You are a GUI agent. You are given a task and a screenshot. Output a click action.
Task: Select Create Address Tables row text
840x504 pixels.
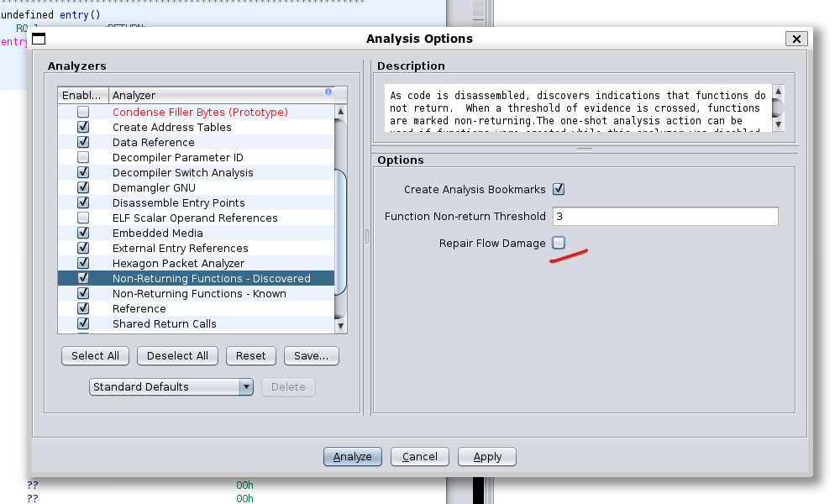click(172, 128)
